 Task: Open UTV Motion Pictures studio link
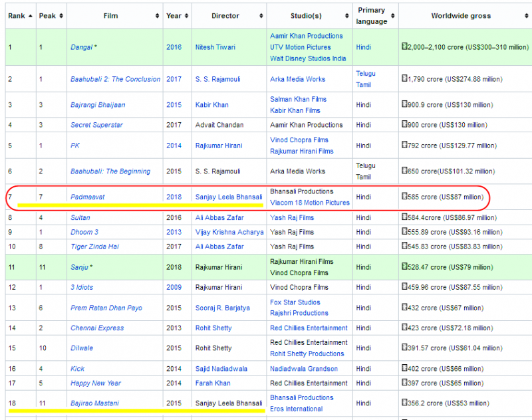click(301, 47)
